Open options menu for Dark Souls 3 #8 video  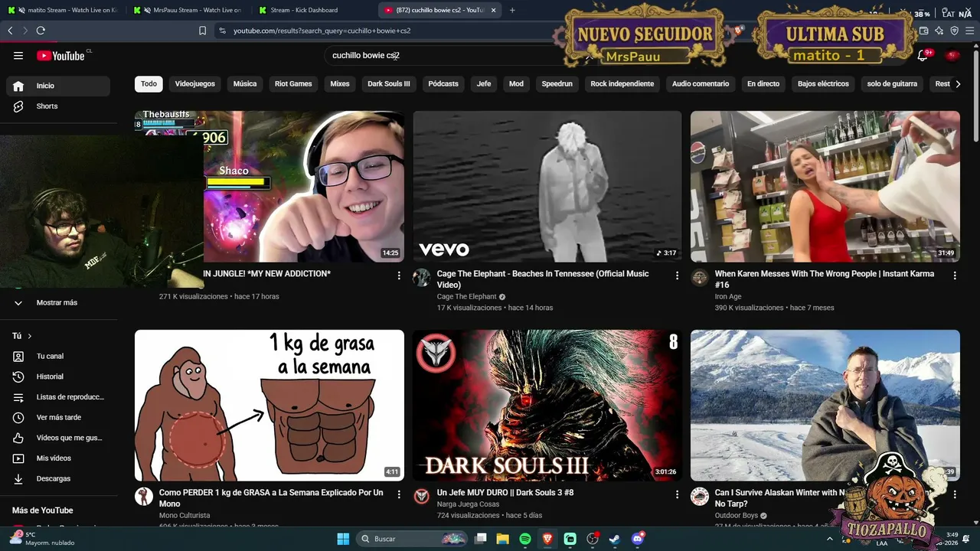(677, 494)
